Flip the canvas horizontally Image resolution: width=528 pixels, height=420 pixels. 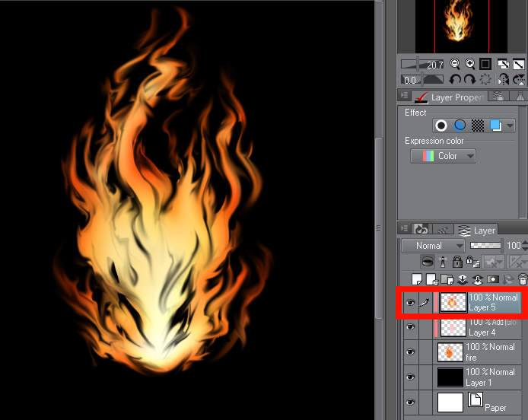click(x=504, y=79)
